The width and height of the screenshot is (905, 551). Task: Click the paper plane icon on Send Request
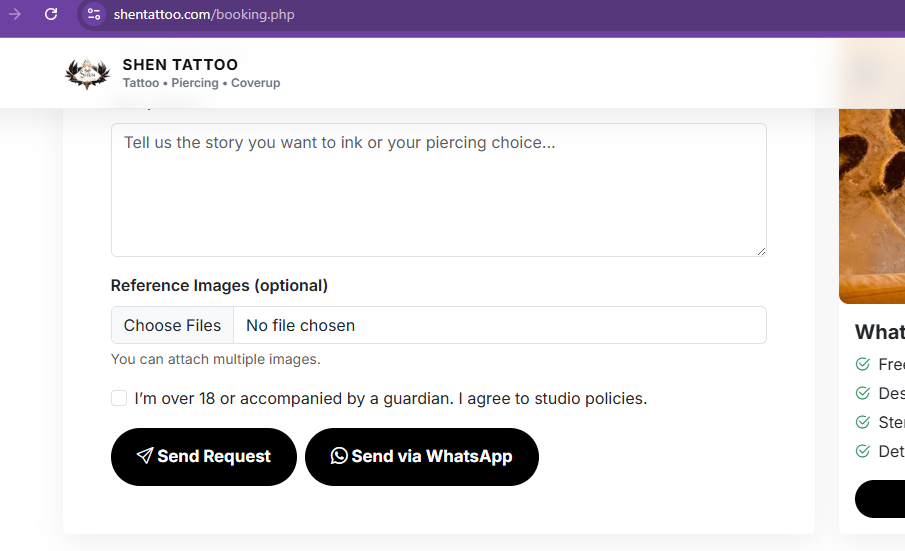click(x=145, y=456)
